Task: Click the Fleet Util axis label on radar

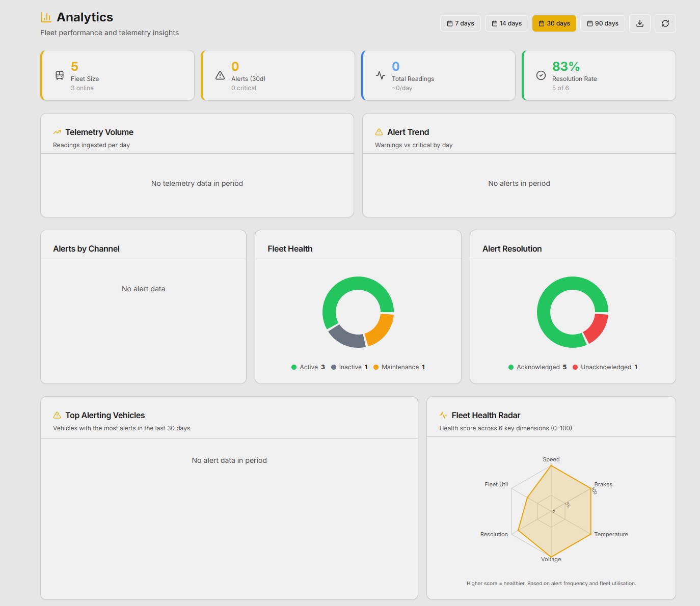Action: point(496,484)
